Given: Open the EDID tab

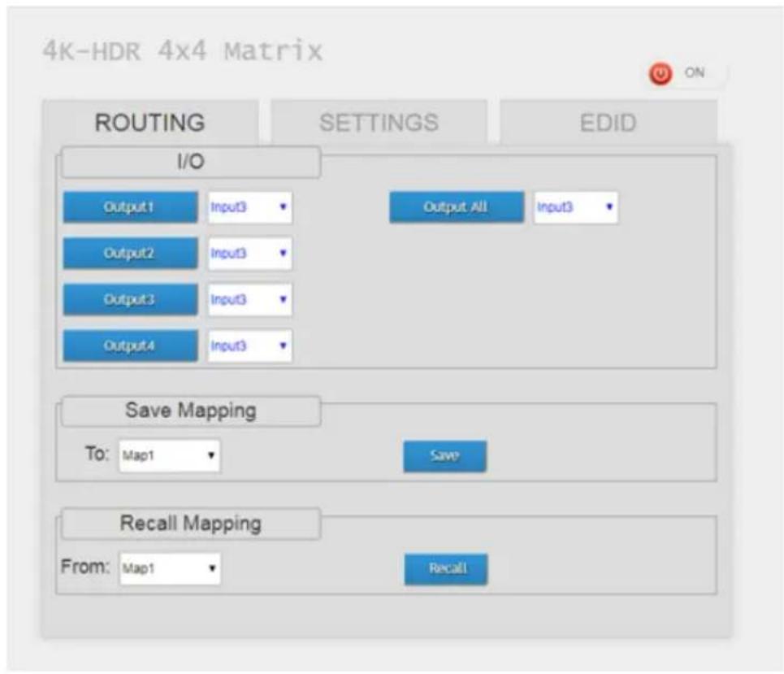Looking at the screenshot, I should [x=608, y=123].
